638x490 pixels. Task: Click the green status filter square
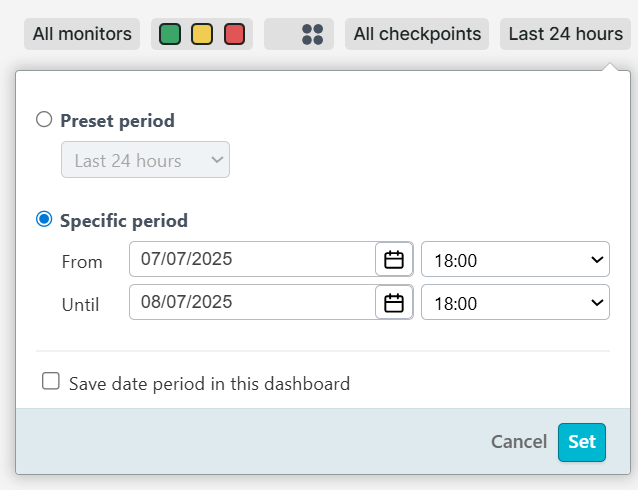click(171, 34)
